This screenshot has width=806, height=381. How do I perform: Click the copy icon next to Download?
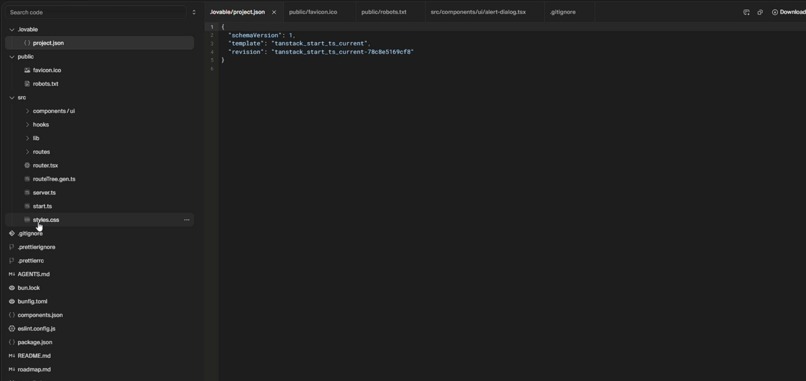tap(760, 12)
